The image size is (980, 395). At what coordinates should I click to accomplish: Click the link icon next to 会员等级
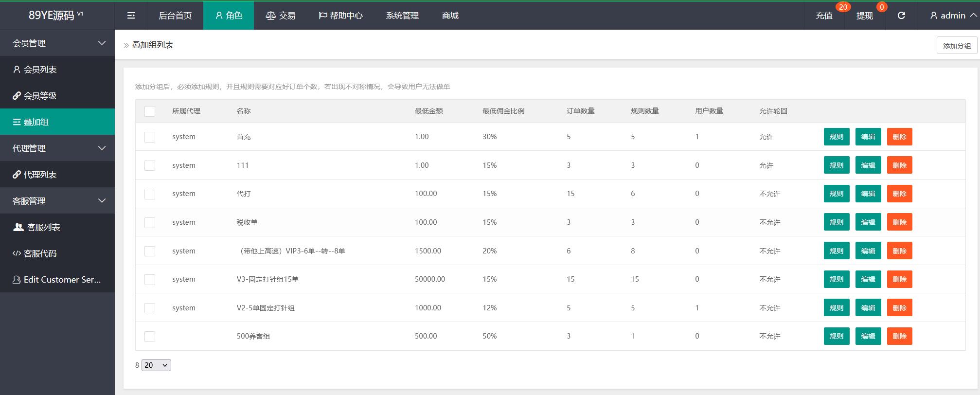click(x=17, y=96)
